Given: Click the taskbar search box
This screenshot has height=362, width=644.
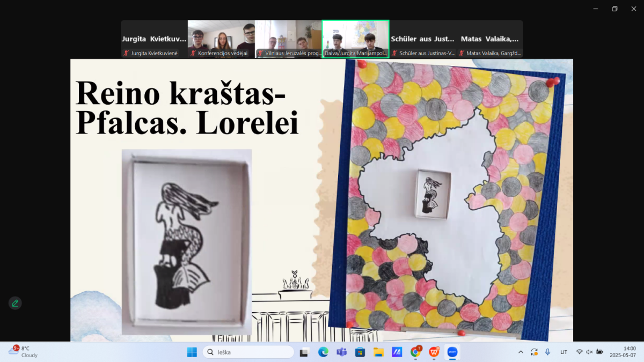Looking at the screenshot, I should click(248, 352).
